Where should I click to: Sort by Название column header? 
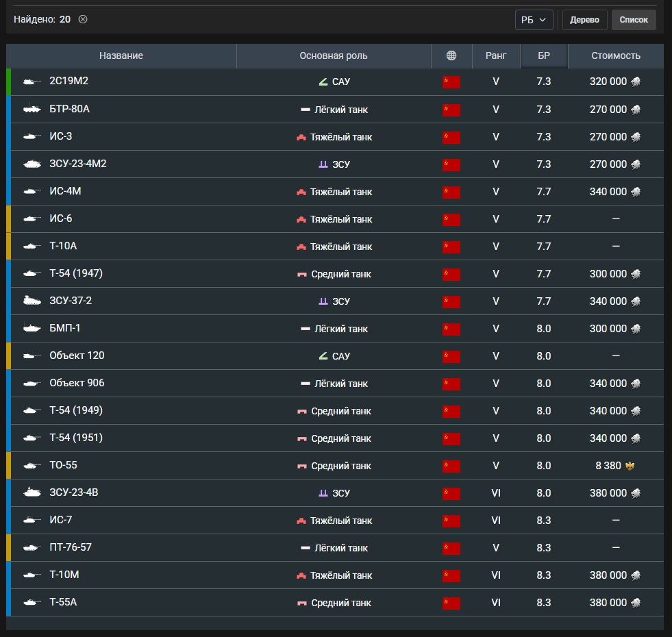point(121,56)
